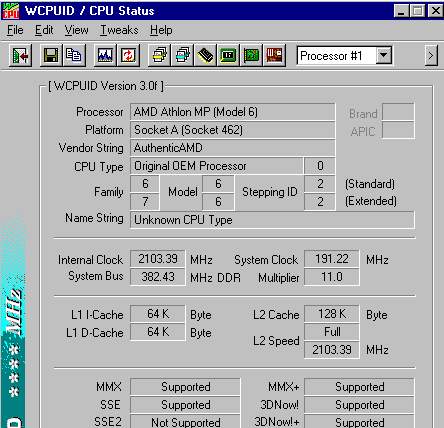Open the green expansion card icon
This screenshot has height=428, width=444.
pos(251,55)
